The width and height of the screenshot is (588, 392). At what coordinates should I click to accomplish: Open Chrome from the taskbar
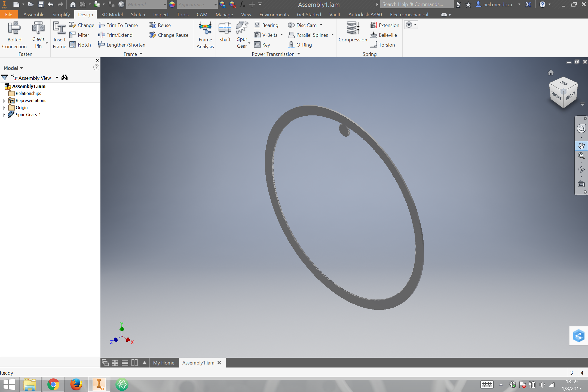[x=53, y=384]
